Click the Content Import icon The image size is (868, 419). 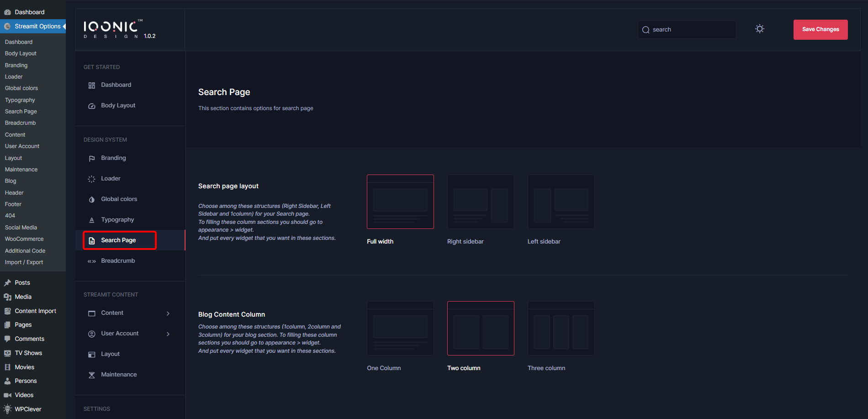pos(7,311)
